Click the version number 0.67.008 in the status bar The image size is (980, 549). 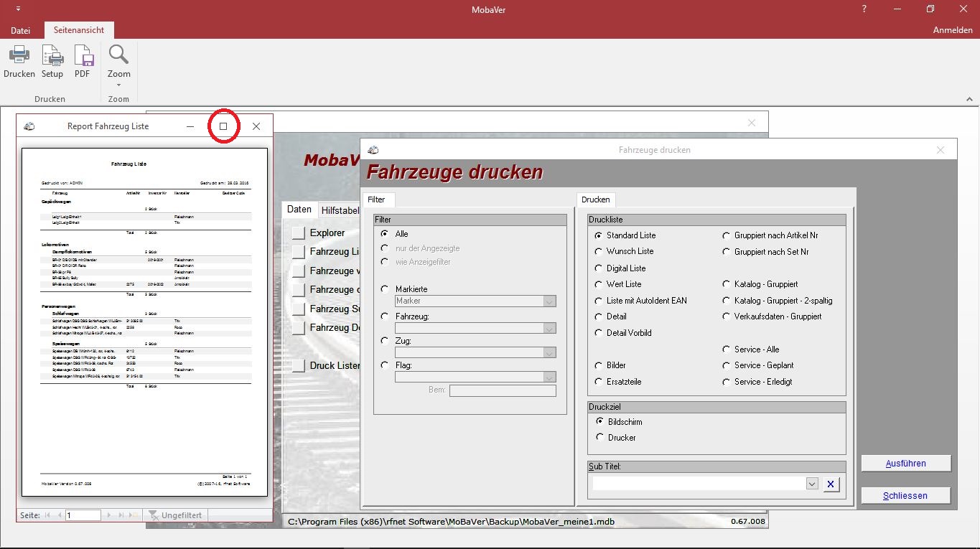[x=748, y=522]
